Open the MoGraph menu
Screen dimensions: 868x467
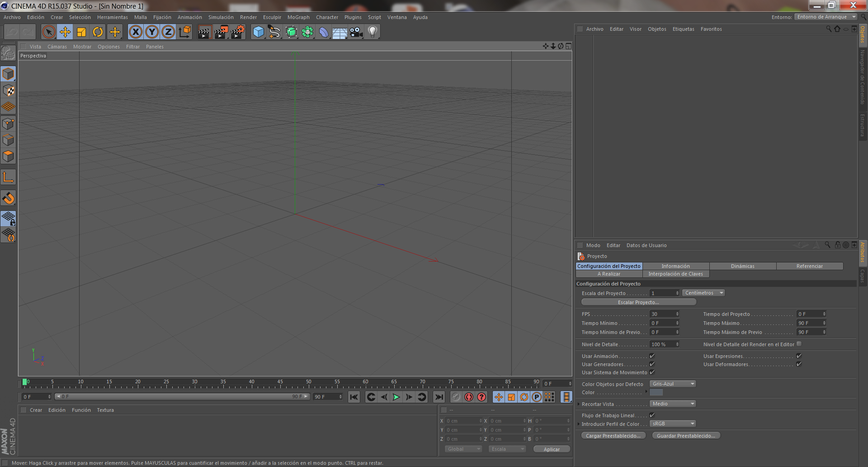tap(298, 17)
